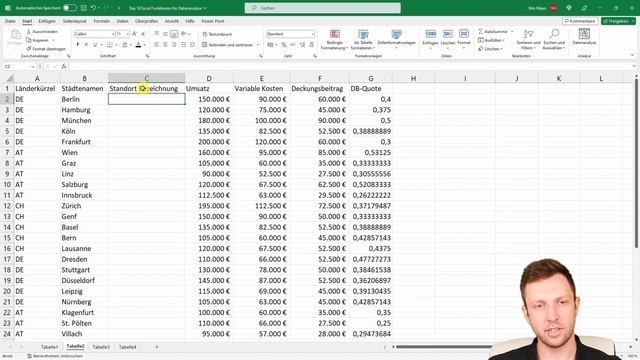640x360 pixels.
Task: Add a new sheet with the plus button
Action: pyautogui.click(x=156, y=347)
